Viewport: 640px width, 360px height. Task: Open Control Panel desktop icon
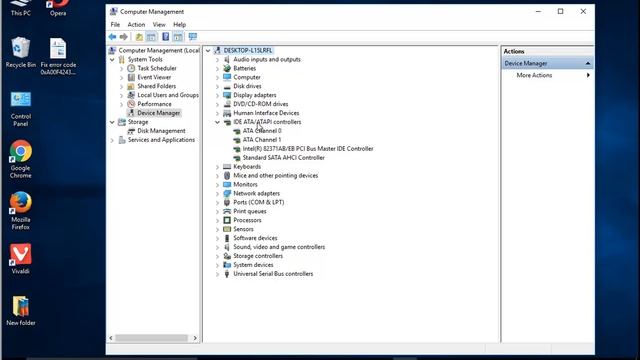pos(20,109)
